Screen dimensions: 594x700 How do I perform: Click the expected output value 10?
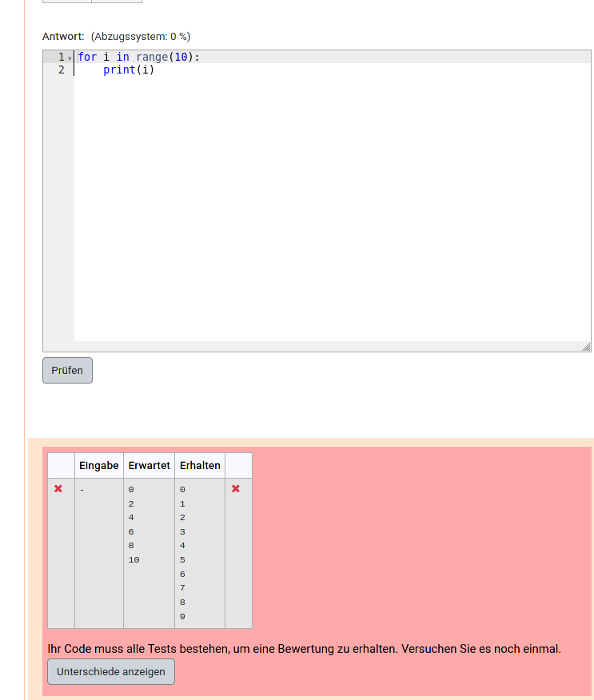(134, 560)
